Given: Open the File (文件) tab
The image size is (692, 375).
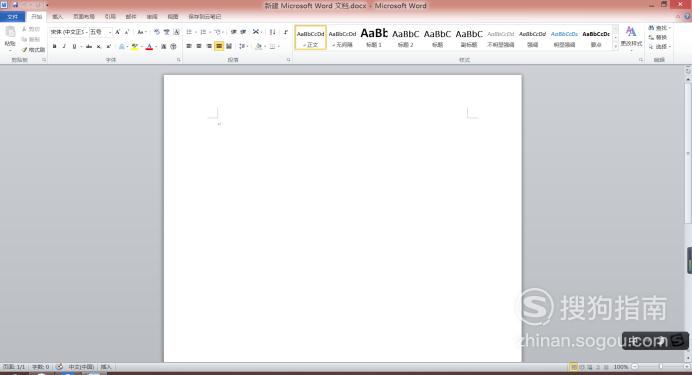Looking at the screenshot, I should pos(12,17).
